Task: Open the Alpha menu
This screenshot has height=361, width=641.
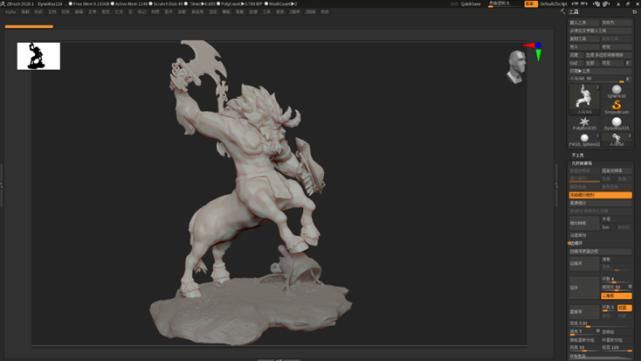Action: coord(11,12)
